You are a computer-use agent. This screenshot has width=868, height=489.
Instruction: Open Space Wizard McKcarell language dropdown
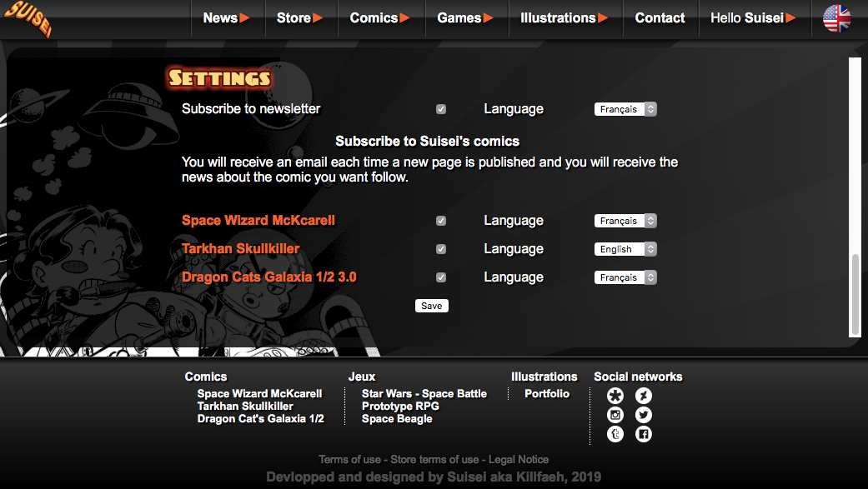625,221
